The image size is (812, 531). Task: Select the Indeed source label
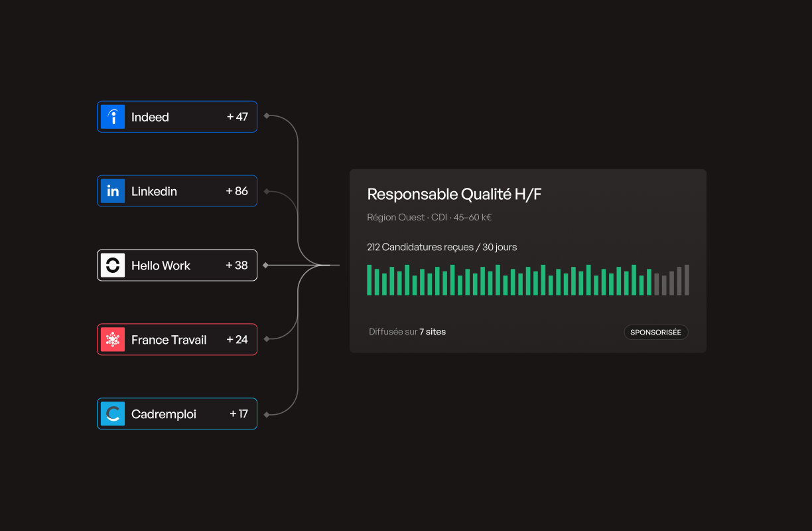coord(150,117)
